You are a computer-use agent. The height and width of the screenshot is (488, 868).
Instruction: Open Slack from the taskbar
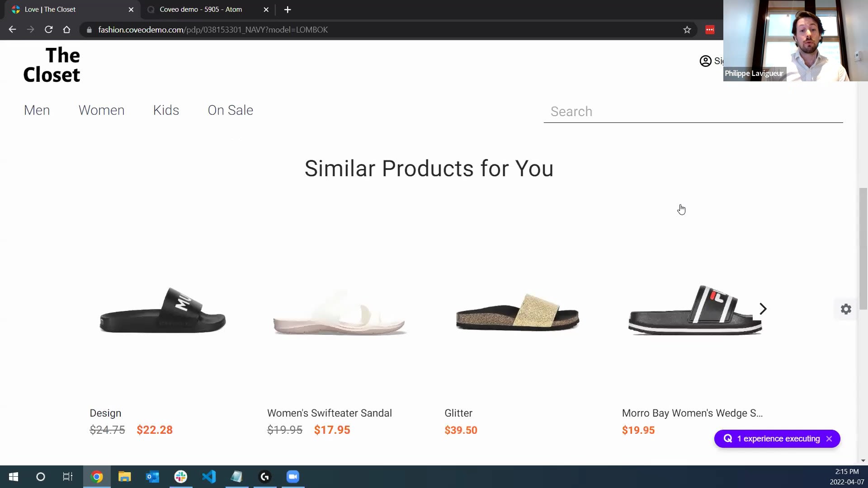[181, 477]
